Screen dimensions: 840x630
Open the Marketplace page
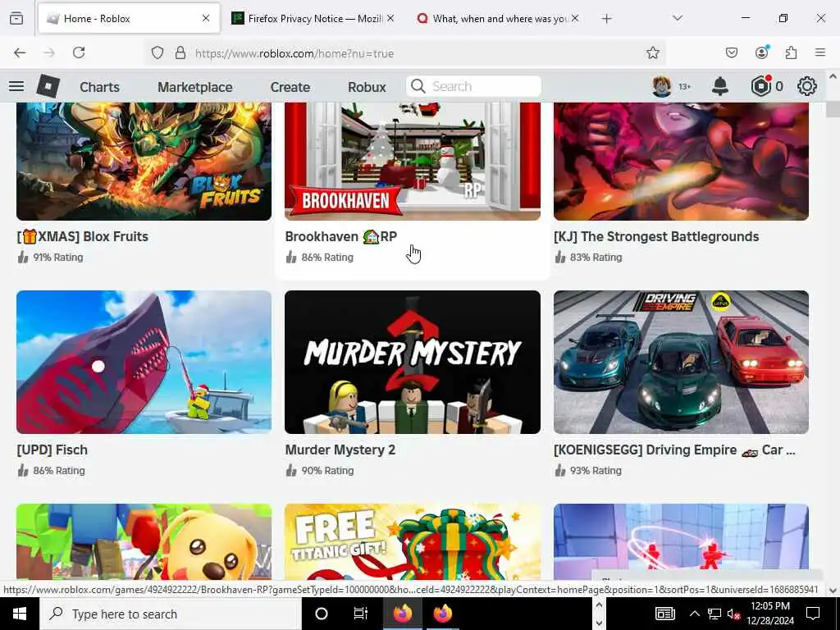(195, 87)
